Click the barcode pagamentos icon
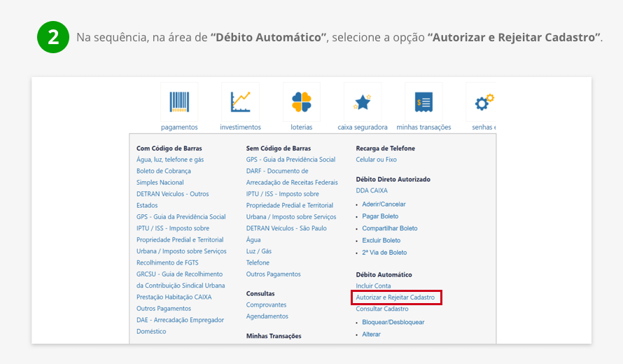 pos(179,102)
